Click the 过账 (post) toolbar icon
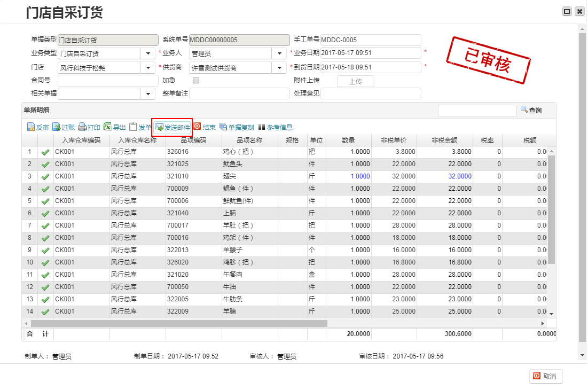This screenshot has width=588, height=390. point(57,128)
